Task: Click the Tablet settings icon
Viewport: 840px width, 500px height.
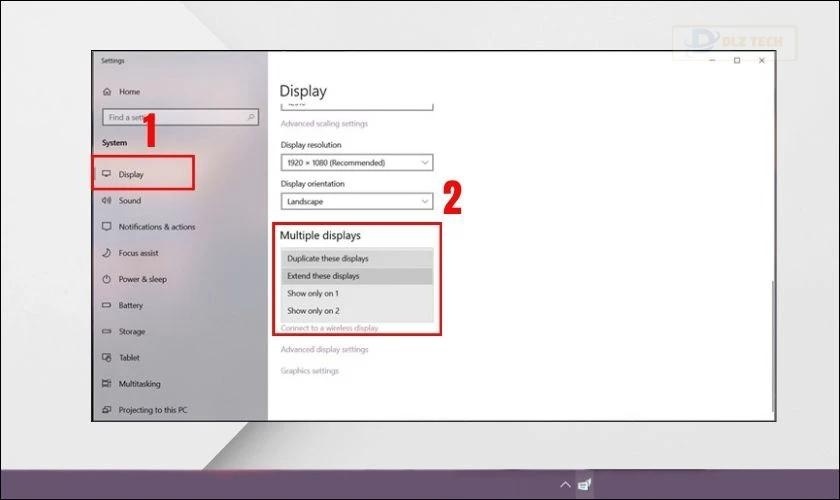Action: coord(106,357)
